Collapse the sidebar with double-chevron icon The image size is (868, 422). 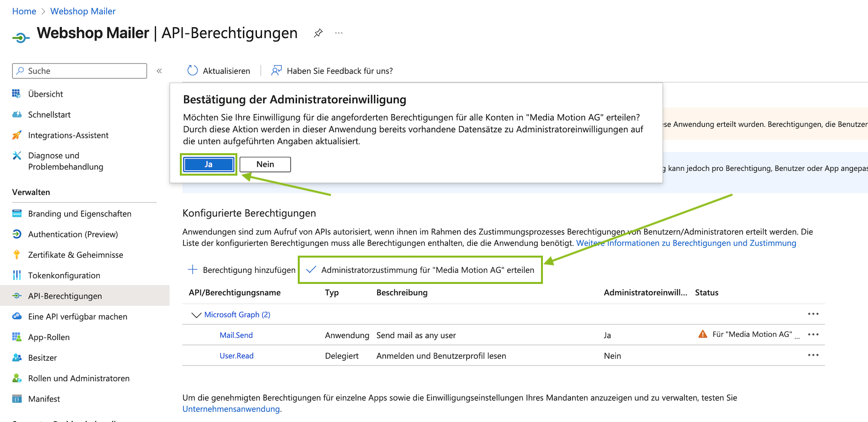click(x=159, y=71)
